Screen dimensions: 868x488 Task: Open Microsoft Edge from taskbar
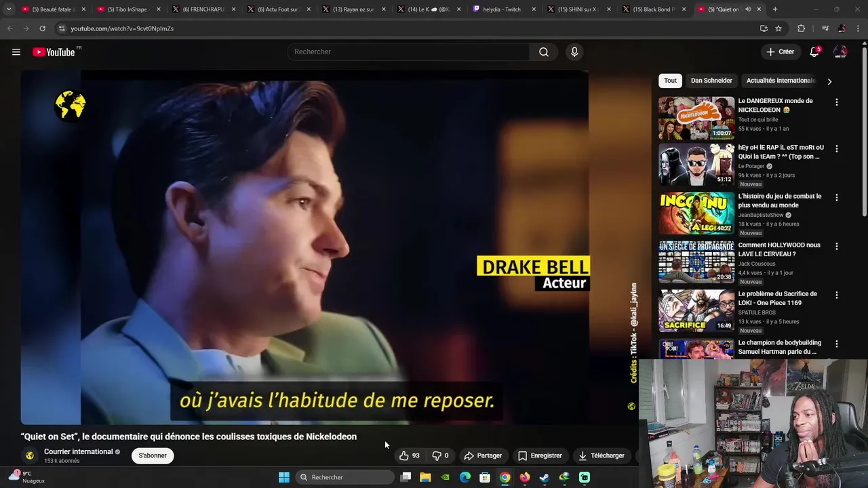pos(465,477)
